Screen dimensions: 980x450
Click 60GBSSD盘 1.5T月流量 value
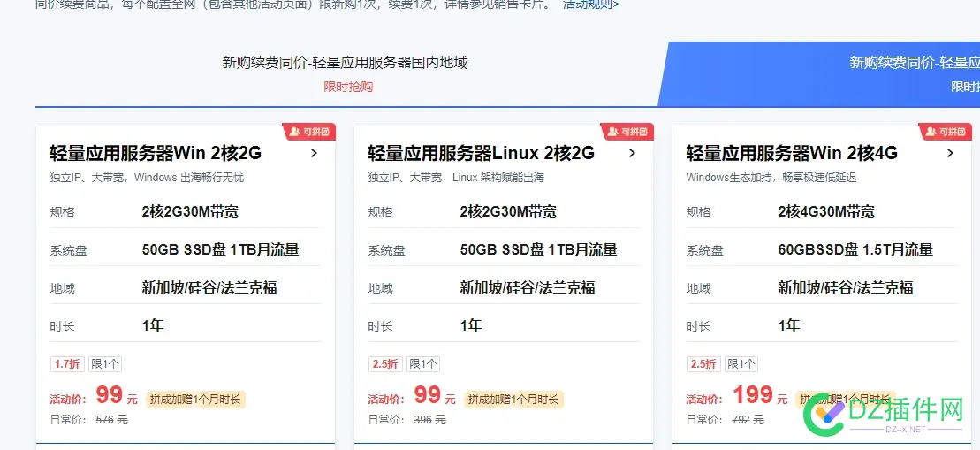pyautogui.click(x=855, y=249)
